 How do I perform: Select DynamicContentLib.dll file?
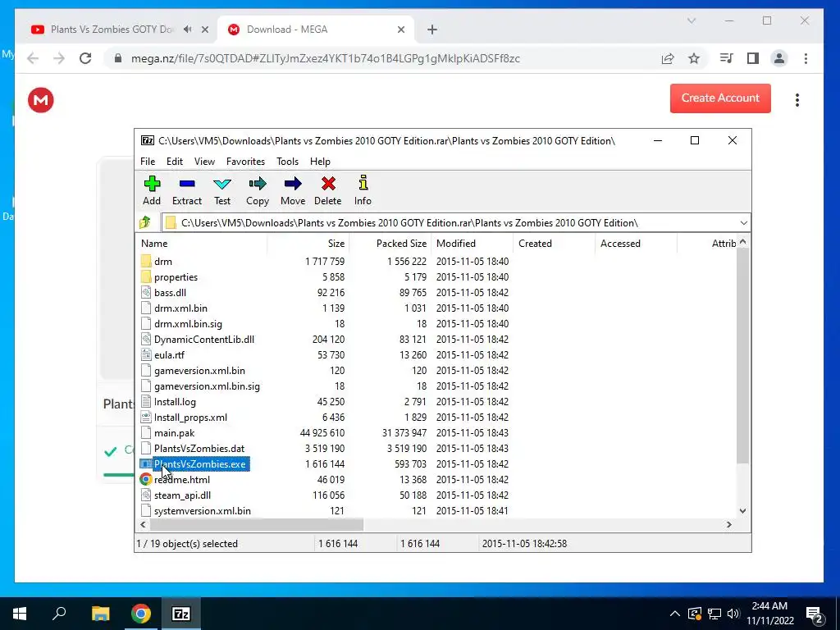pyautogui.click(x=204, y=339)
